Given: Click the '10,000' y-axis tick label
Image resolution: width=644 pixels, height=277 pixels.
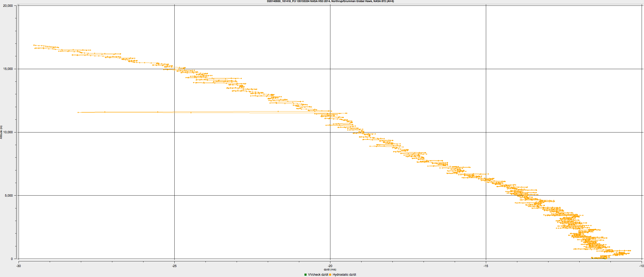Looking at the screenshot, I should [8, 132].
